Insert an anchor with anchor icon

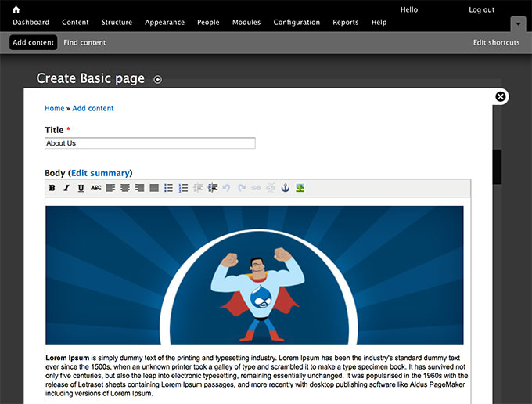click(x=286, y=188)
